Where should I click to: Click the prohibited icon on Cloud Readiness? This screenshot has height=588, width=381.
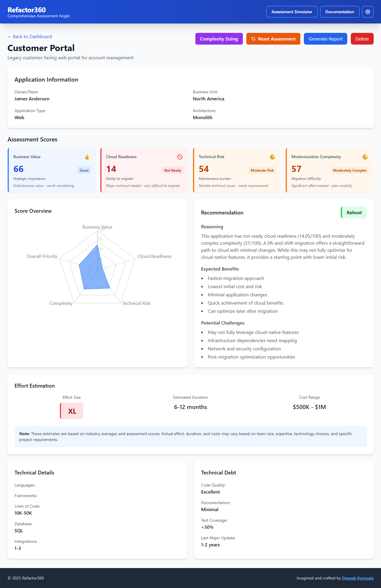point(180,157)
